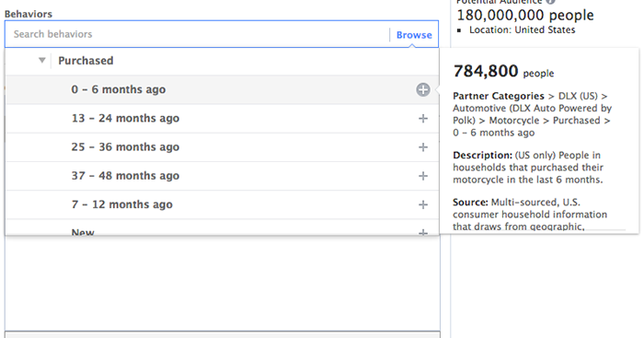
Task: Add the 37 – 48 months ago behavior
Action: click(423, 176)
